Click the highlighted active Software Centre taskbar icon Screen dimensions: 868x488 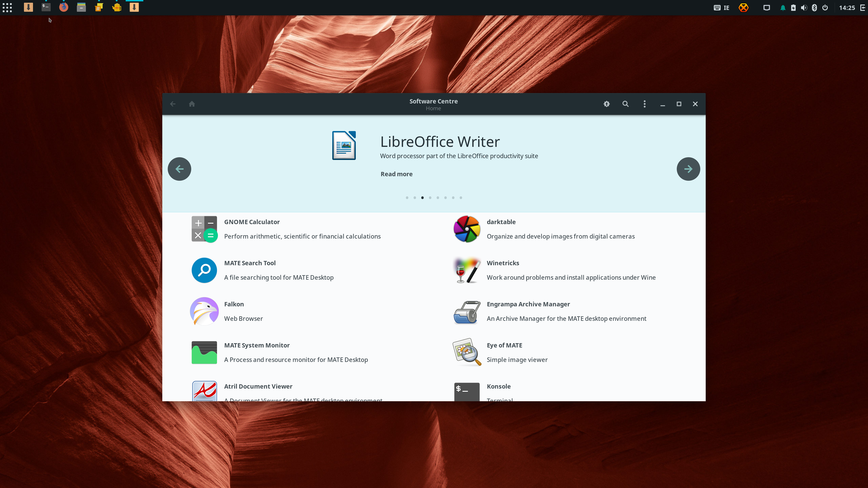134,7
